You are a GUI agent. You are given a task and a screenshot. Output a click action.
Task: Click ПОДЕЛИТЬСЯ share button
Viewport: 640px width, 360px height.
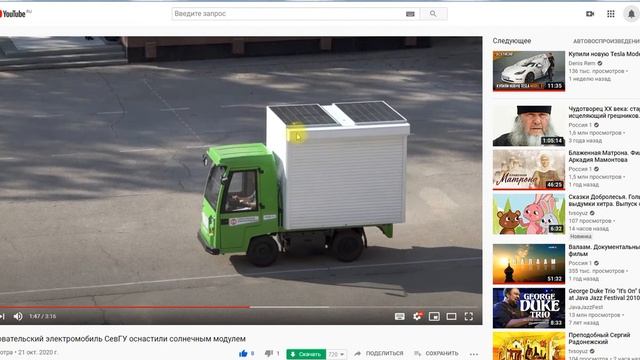point(379,353)
